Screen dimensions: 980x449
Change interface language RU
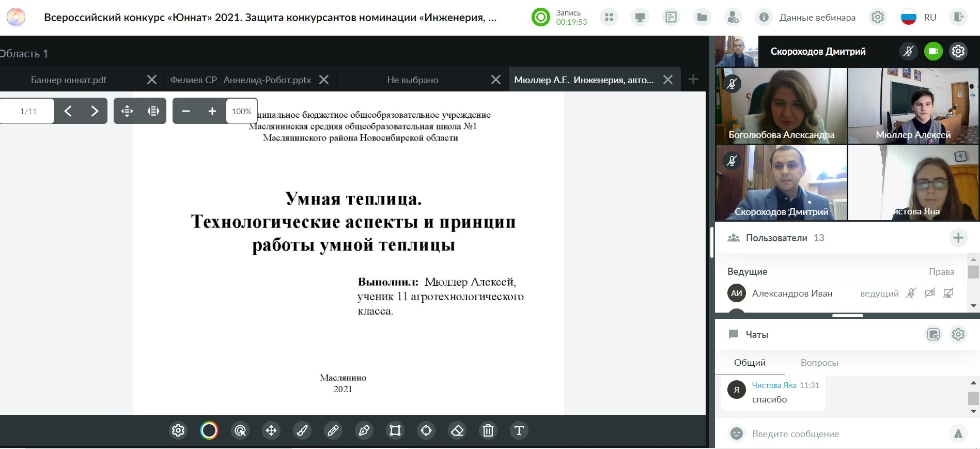coord(919,18)
